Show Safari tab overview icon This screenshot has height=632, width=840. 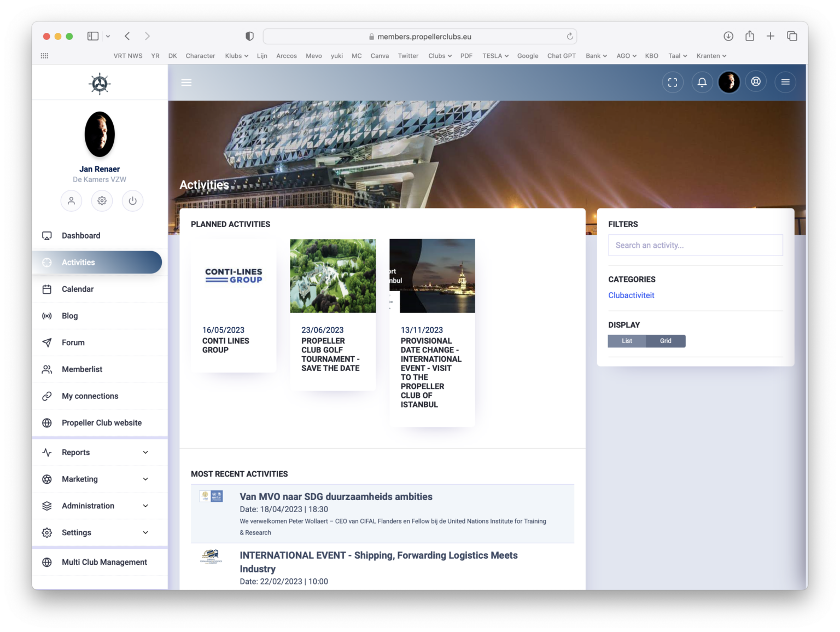[x=792, y=36]
